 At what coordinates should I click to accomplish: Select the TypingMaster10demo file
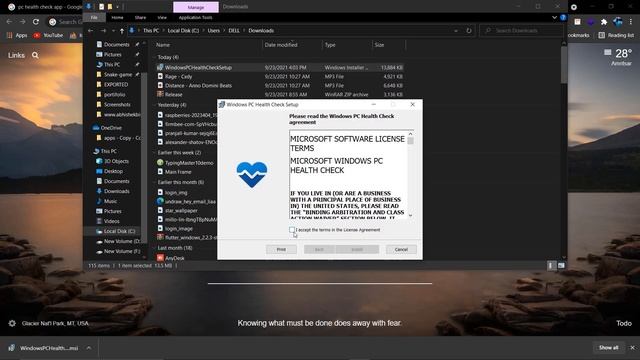189,163
